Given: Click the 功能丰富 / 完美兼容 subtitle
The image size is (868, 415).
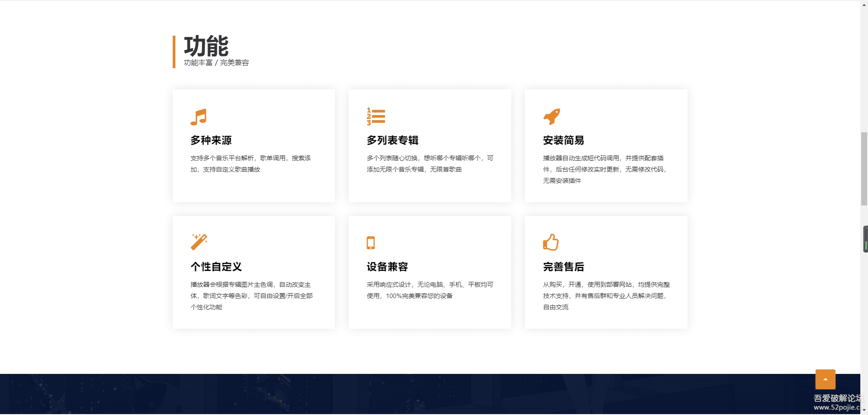Looking at the screenshot, I should pos(216,63).
